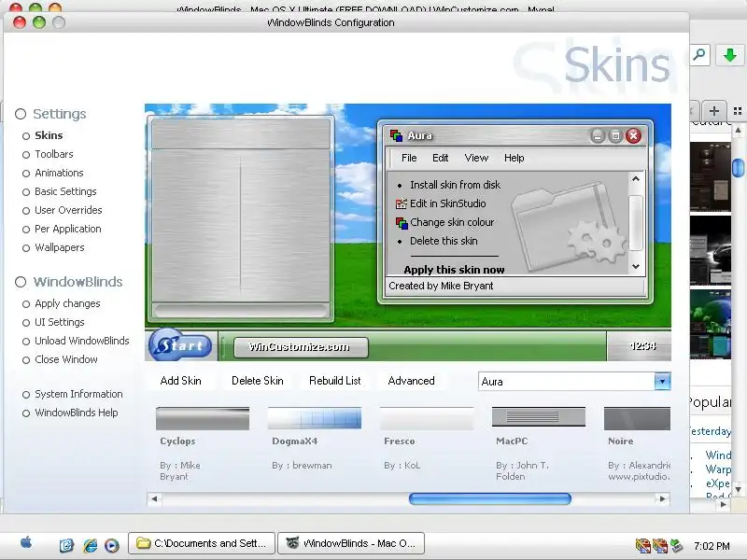Click the skin list scroll left arrow
Viewport: 747px width, 560px height.
[154, 499]
